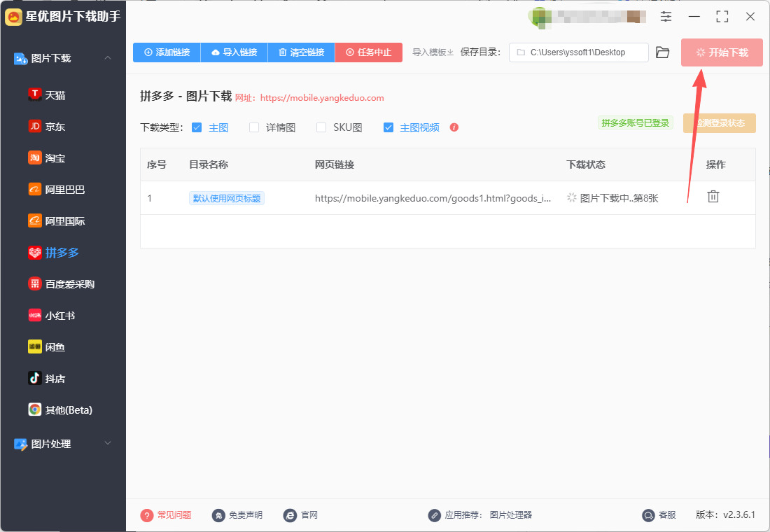Uncheck the 主图视频 checkbox
Screen dimensions: 770x532
click(x=388, y=127)
